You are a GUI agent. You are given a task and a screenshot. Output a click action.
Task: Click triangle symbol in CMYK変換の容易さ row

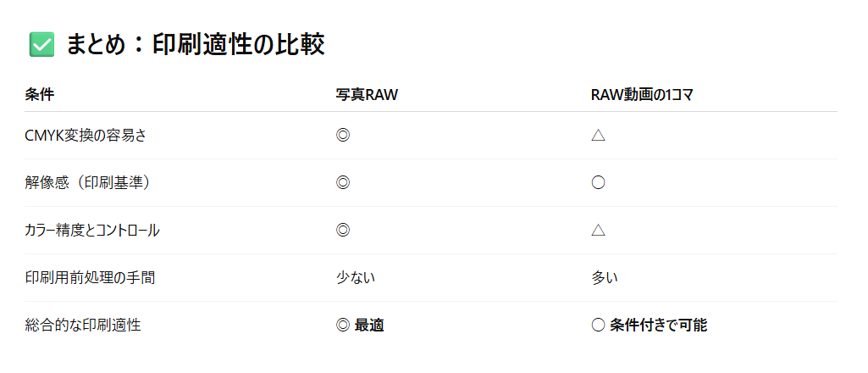(598, 136)
